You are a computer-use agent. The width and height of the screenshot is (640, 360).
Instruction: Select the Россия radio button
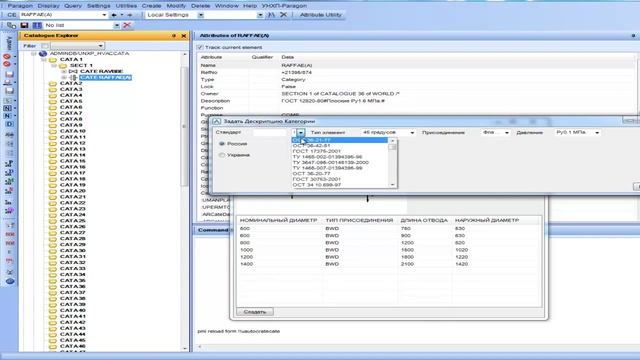(222, 144)
